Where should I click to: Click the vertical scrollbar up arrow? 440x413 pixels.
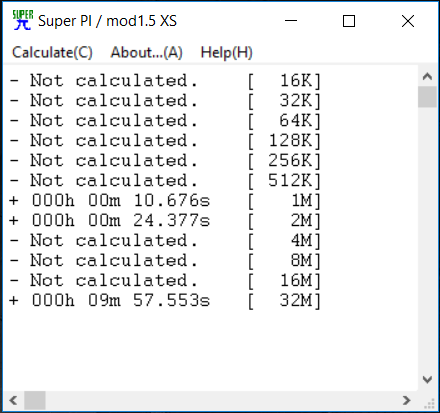tap(427, 77)
